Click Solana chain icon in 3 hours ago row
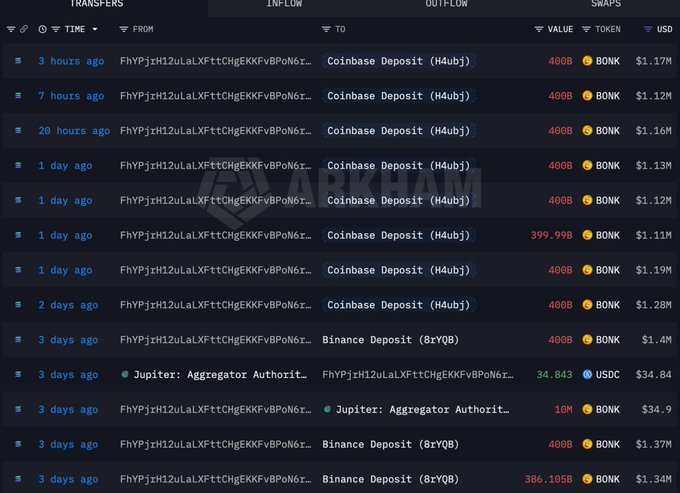Viewport: 680px width, 493px height. click(x=18, y=61)
